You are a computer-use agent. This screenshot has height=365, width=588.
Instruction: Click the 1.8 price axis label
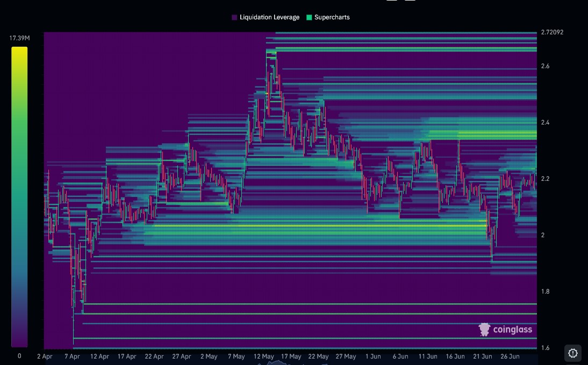click(545, 291)
